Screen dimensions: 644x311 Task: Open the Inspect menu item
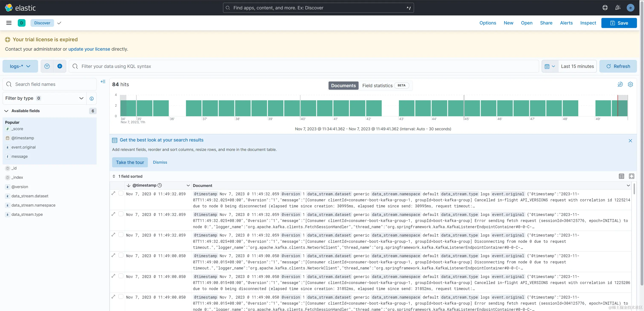click(x=588, y=23)
